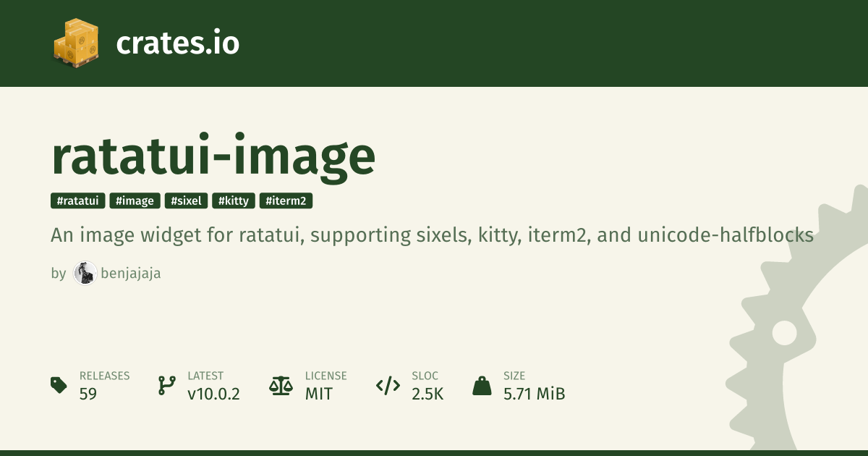
Task: Click the crates.io cargo boxes logo
Action: 75,43
